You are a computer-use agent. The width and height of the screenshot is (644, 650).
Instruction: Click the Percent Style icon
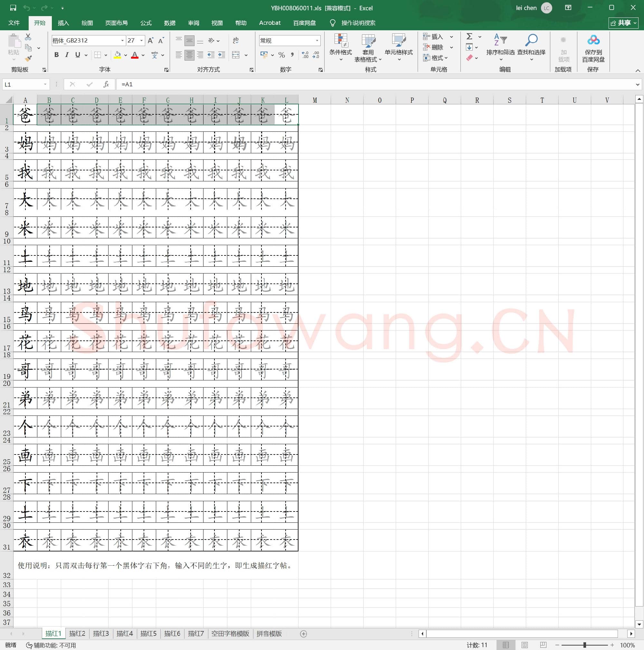(281, 55)
